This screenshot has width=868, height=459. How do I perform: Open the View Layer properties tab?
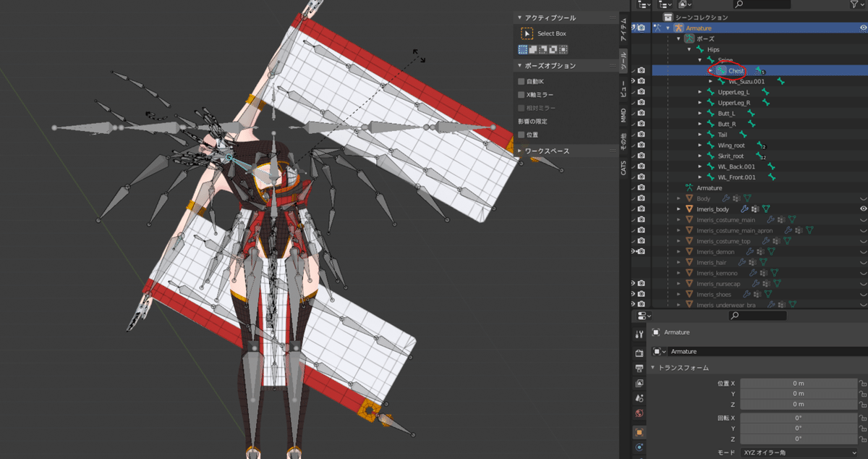(x=639, y=383)
